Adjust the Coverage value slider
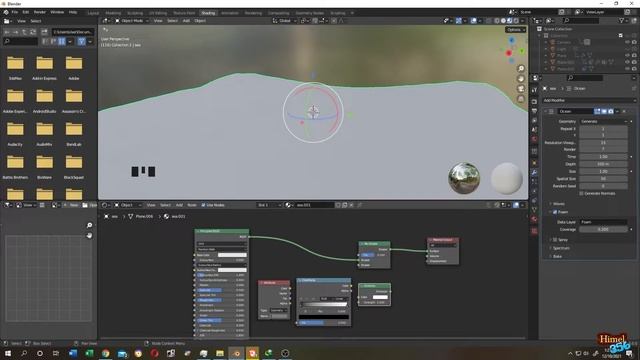 pos(603,229)
